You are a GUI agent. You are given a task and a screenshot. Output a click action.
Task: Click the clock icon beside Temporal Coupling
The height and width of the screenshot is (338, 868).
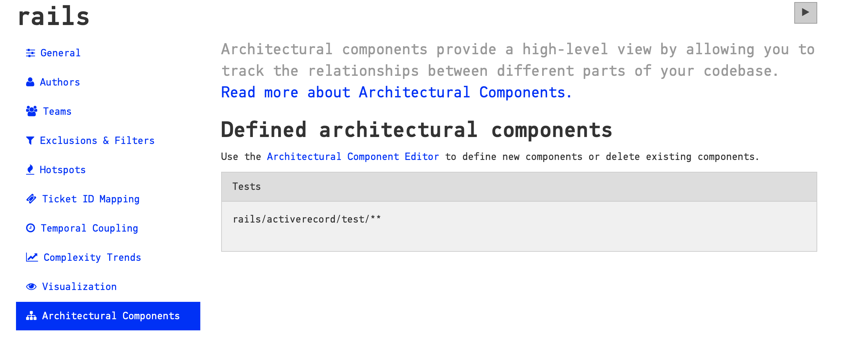tap(31, 228)
